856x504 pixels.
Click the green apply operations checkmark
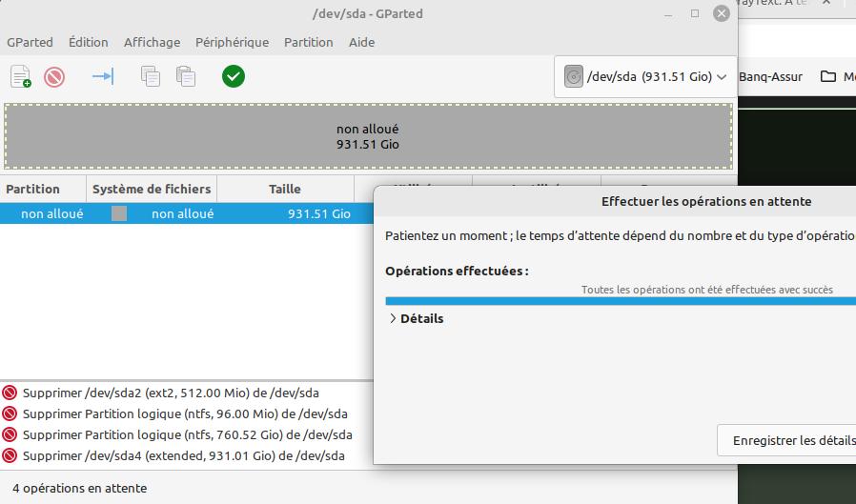click(x=234, y=76)
